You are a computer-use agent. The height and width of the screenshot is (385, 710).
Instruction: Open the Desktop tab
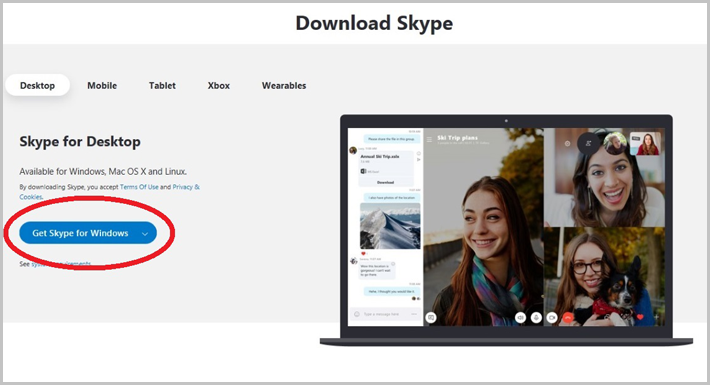[x=37, y=85]
